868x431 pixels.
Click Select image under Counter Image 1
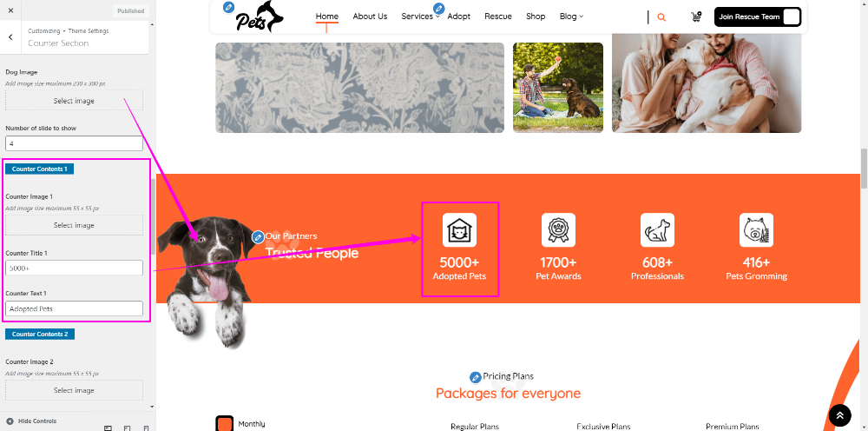[74, 225]
